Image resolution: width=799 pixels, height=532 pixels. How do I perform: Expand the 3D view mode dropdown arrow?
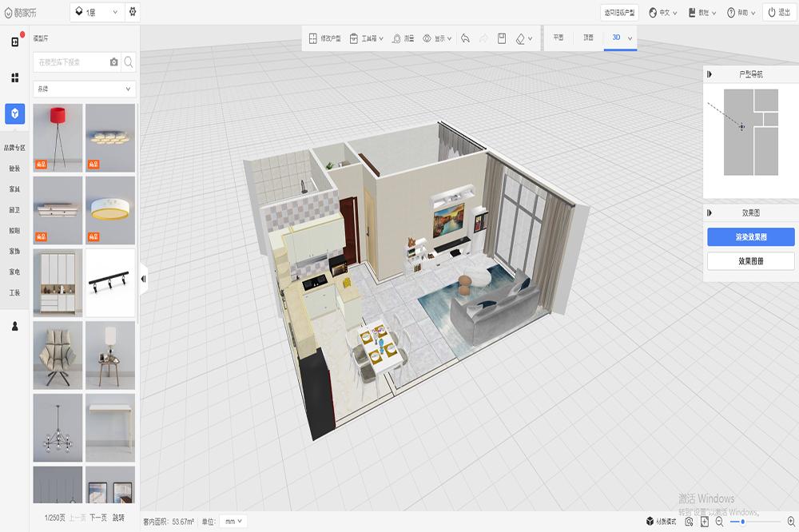[630, 38]
